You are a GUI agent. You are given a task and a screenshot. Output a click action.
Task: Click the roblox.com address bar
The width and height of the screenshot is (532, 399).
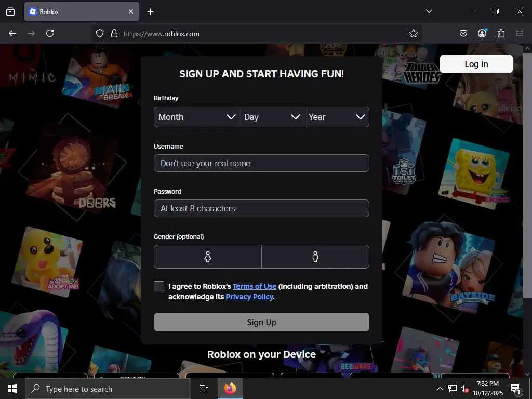[258, 34]
